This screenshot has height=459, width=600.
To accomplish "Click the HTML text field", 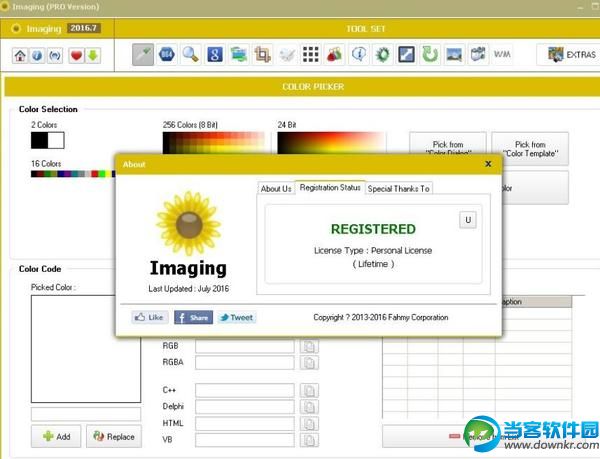I will click(245, 423).
